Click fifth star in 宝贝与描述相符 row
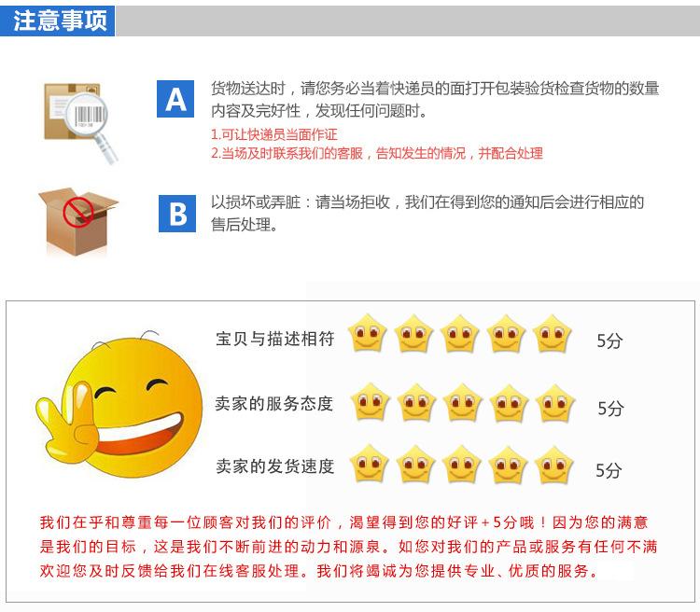This screenshot has width=700, height=612. (x=553, y=333)
